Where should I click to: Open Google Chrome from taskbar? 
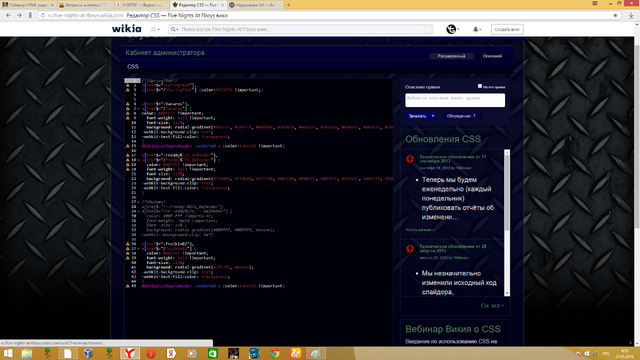click(x=275, y=353)
